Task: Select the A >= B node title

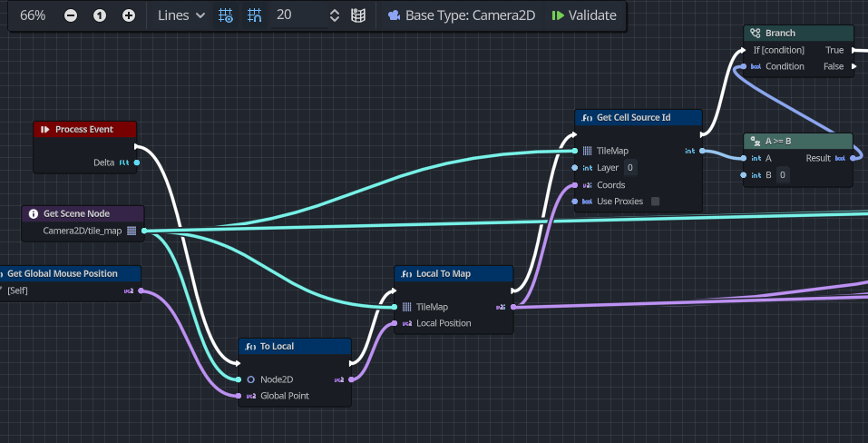Action: coord(778,142)
